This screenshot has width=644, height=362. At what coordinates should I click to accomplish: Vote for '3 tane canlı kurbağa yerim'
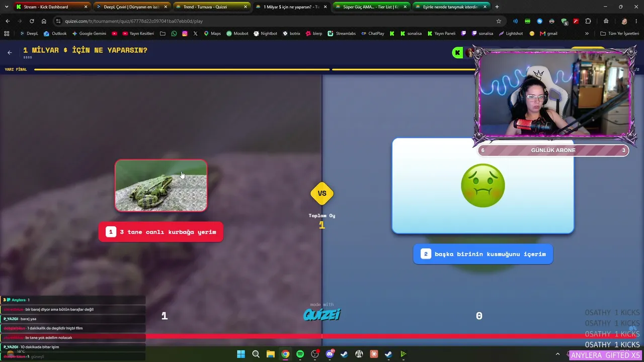161,232
